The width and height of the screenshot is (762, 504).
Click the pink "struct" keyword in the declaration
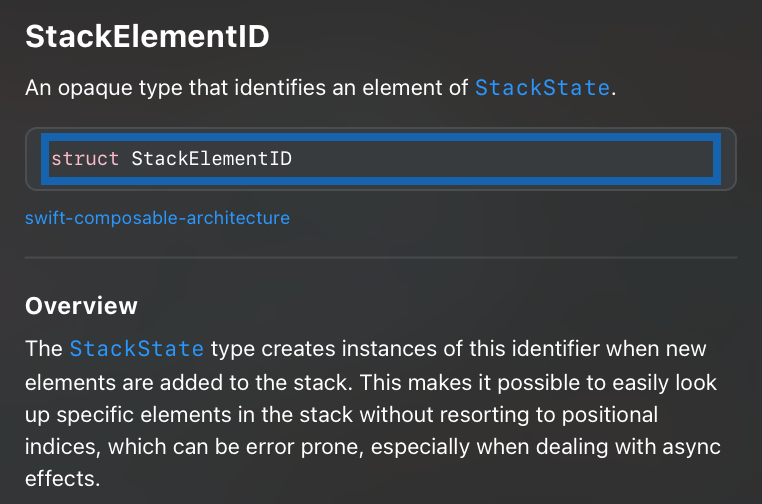click(85, 159)
